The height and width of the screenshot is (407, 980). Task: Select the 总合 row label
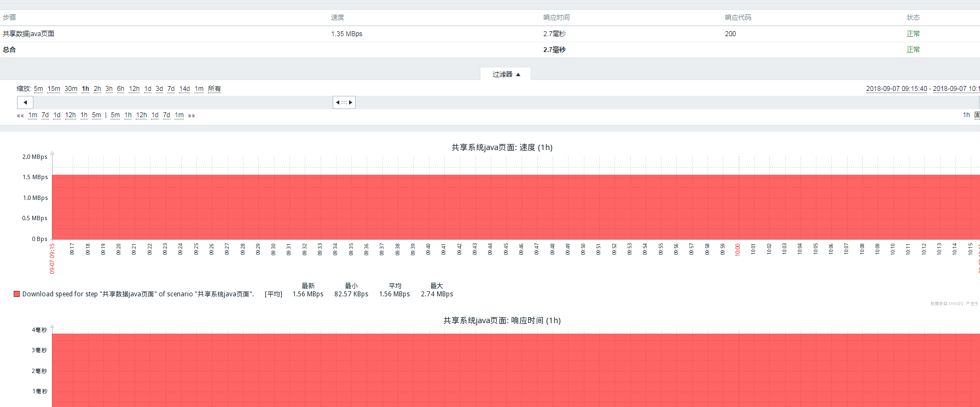click(x=9, y=50)
